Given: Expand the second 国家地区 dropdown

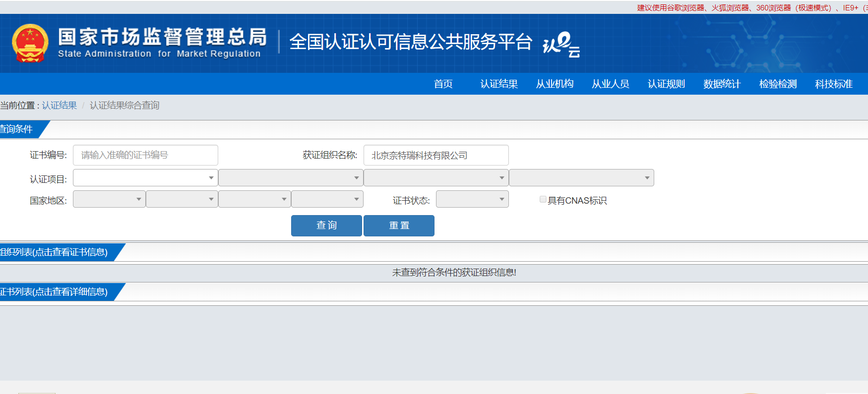Looking at the screenshot, I should 182,199.
